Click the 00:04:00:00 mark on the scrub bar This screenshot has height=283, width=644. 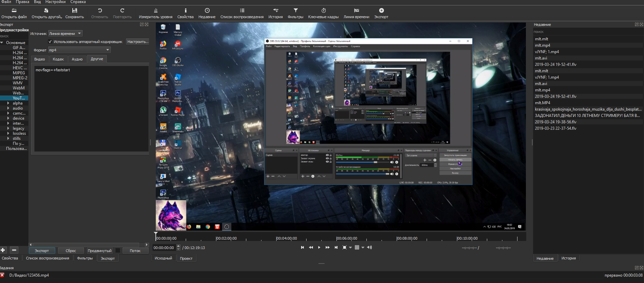tap(276, 238)
